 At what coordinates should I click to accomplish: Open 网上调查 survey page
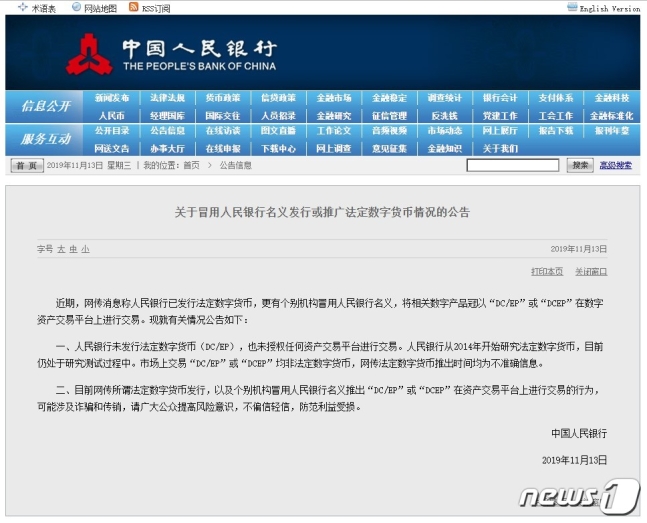[334, 149]
